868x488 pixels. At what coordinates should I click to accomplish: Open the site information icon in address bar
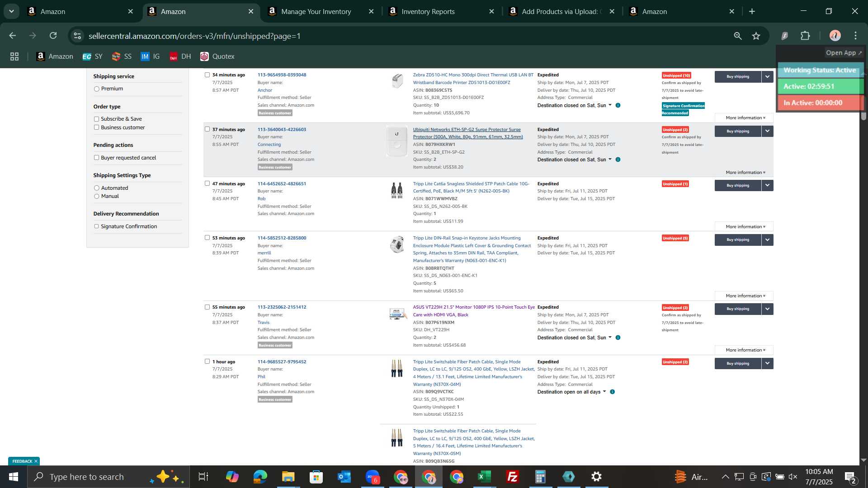coord(78,36)
